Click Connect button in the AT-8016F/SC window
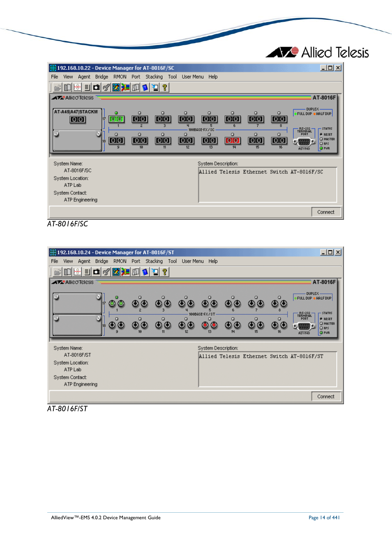This screenshot has width=392, height=555. coord(326,212)
